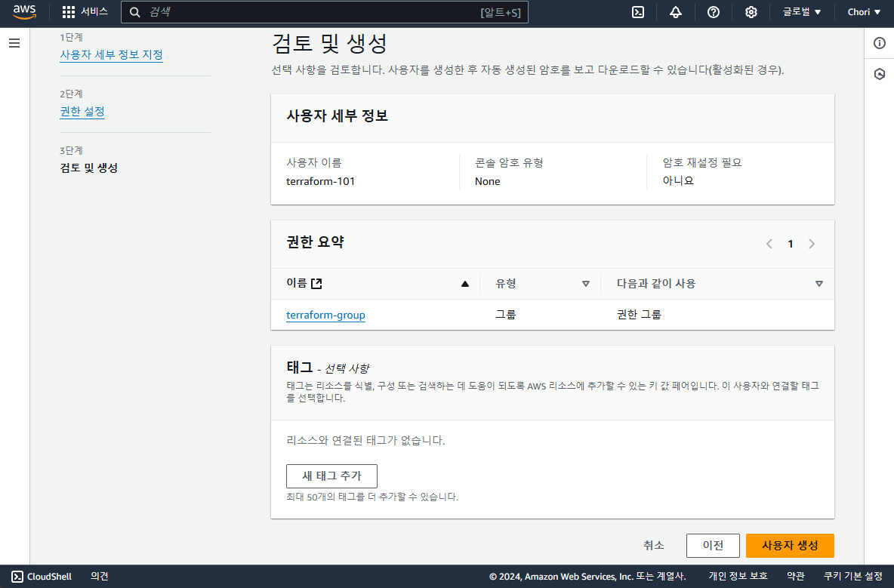Go to next page of 권한 요약

(x=812, y=244)
